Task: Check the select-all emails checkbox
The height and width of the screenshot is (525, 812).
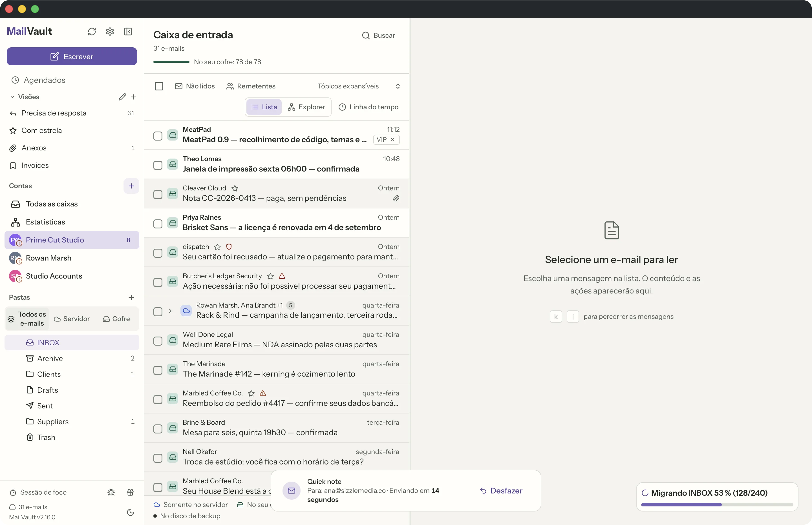Action: coord(159,86)
